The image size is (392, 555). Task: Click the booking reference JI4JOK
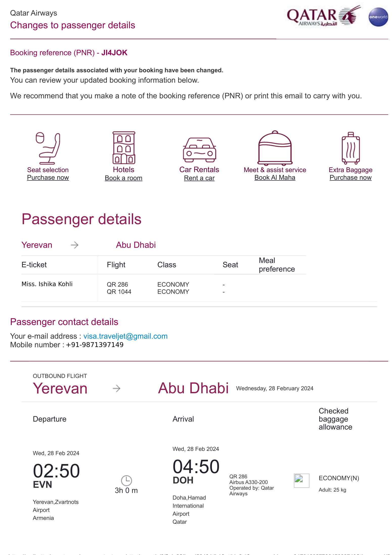pos(114,53)
